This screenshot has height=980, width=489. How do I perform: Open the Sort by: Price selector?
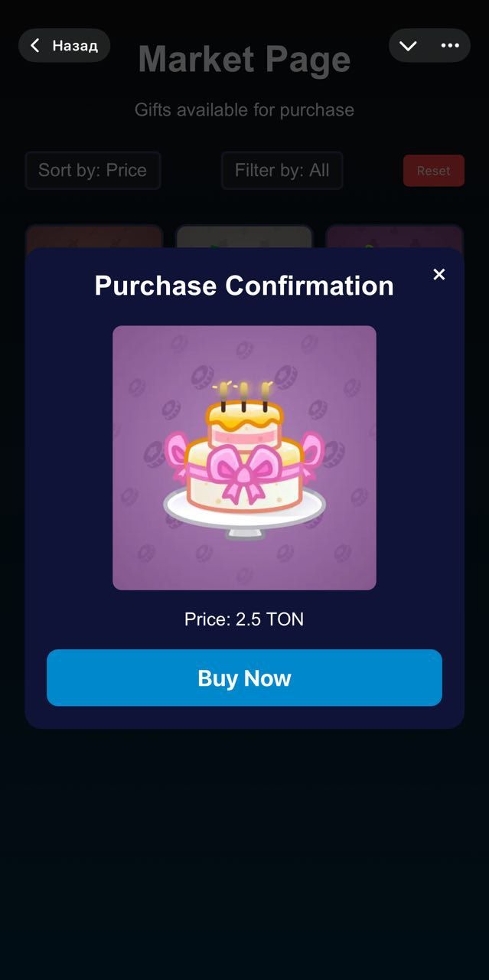pos(93,170)
